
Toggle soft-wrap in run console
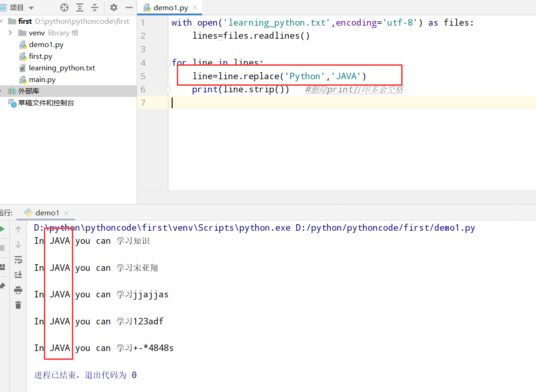click(18, 260)
